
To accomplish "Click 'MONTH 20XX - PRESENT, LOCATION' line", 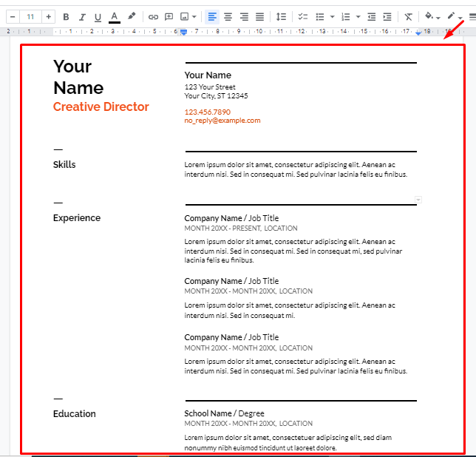I will click(241, 228).
